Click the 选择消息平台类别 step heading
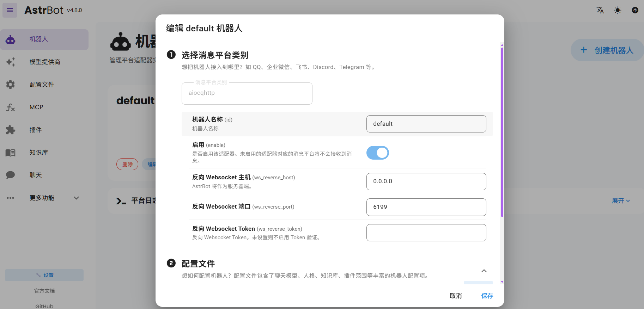644x309 pixels. tap(215, 55)
